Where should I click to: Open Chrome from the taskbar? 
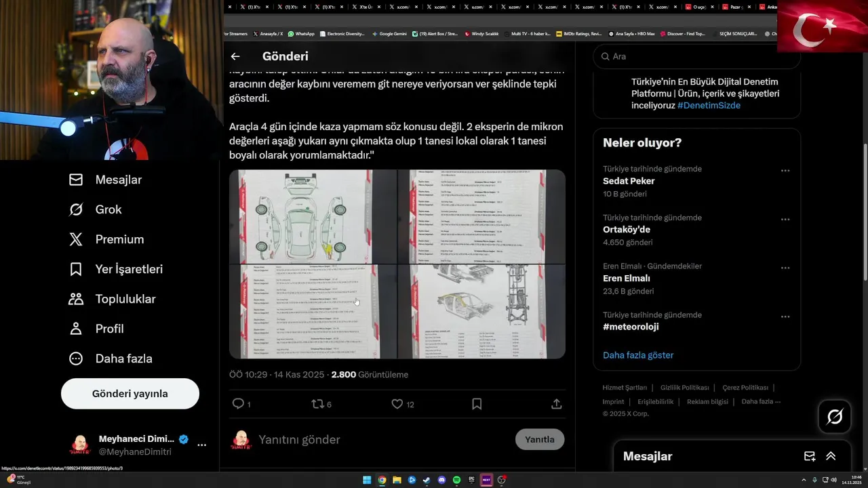point(382,480)
